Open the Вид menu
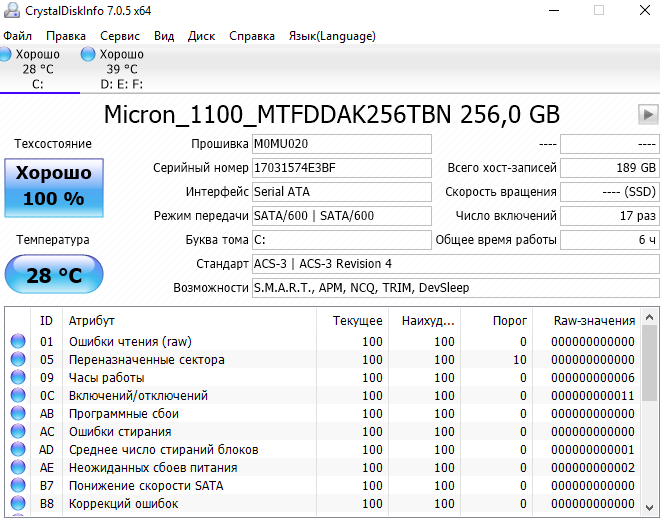This screenshot has width=660, height=522. [x=164, y=36]
